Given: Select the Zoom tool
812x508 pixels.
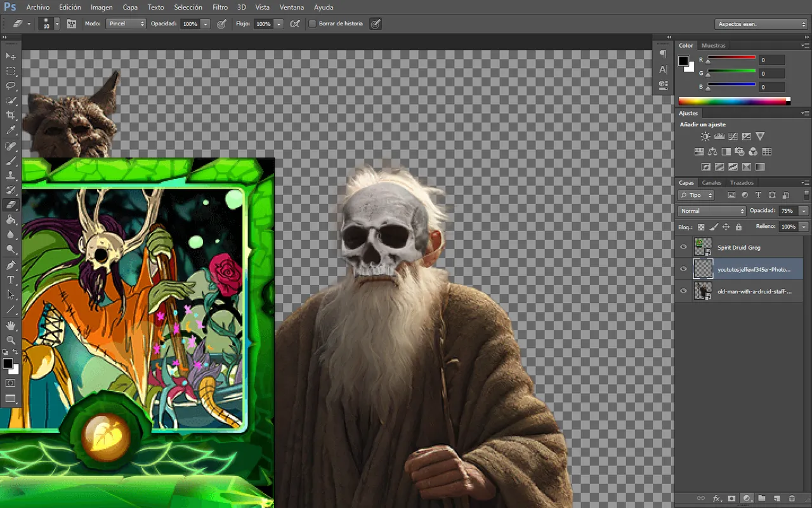Looking at the screenshot, I should [x=11, y=340].
